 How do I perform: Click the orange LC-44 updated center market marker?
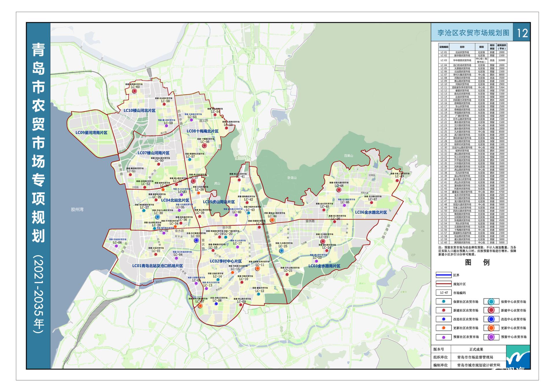click(272, 220)
